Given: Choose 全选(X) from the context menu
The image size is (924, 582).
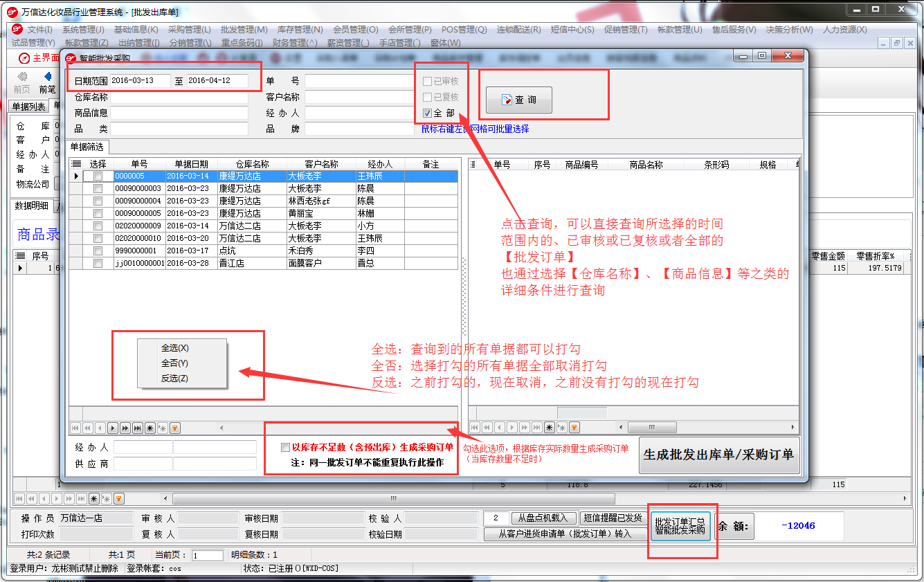Looking at the screenshot, I should click(x=175, y=348).
